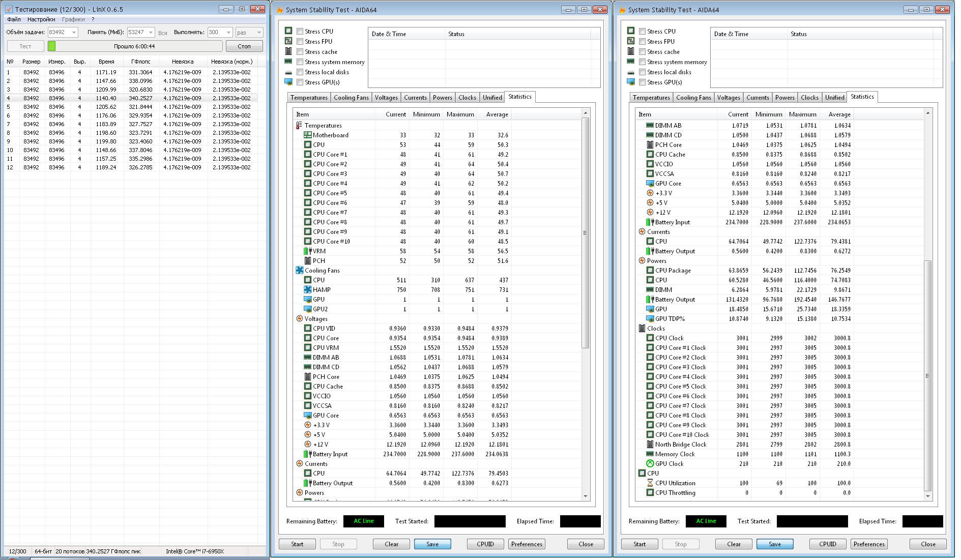Click Clear in the right AIDA64 window

click(x=734, y=544)
